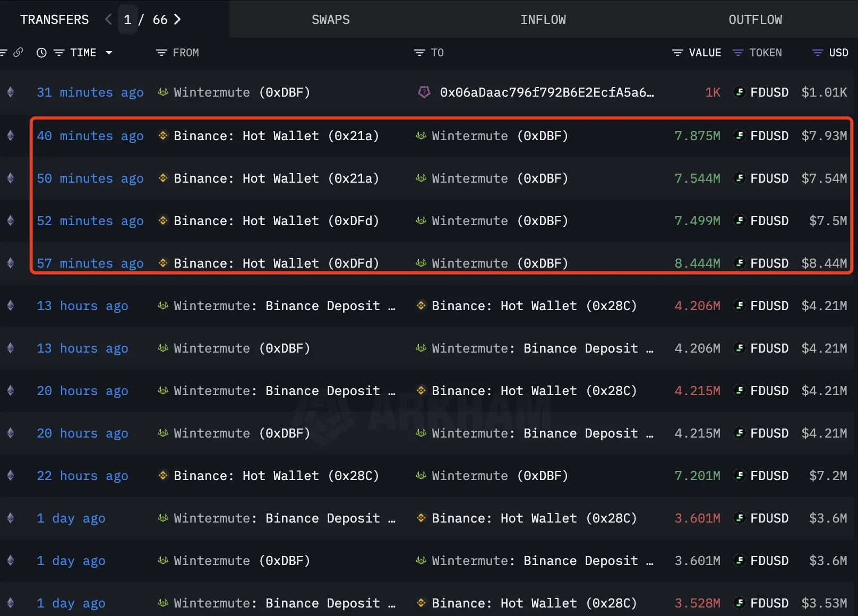This screenshot has width=858, height=616.
Task: Open the VALUE column filter icon
Action: (677, 53)
